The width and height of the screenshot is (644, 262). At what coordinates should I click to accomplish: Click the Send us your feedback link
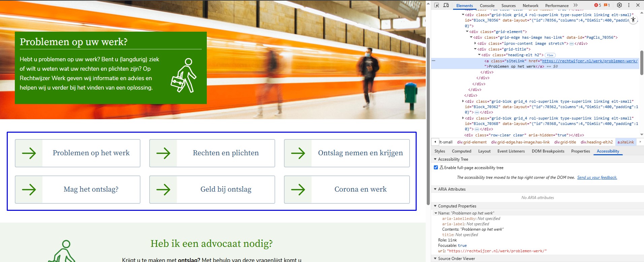click(x=597, y=177)
